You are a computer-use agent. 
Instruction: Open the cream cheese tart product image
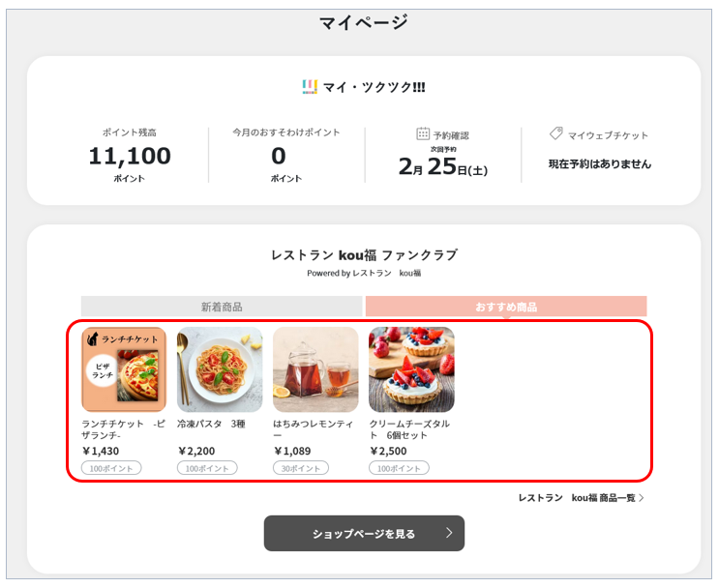tap(411, 369)
